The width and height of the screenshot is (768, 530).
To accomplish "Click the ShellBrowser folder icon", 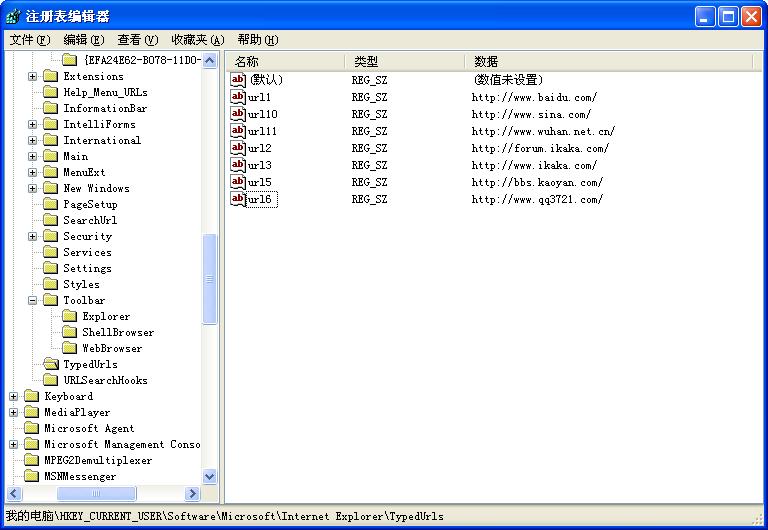I will pos(70,332).
